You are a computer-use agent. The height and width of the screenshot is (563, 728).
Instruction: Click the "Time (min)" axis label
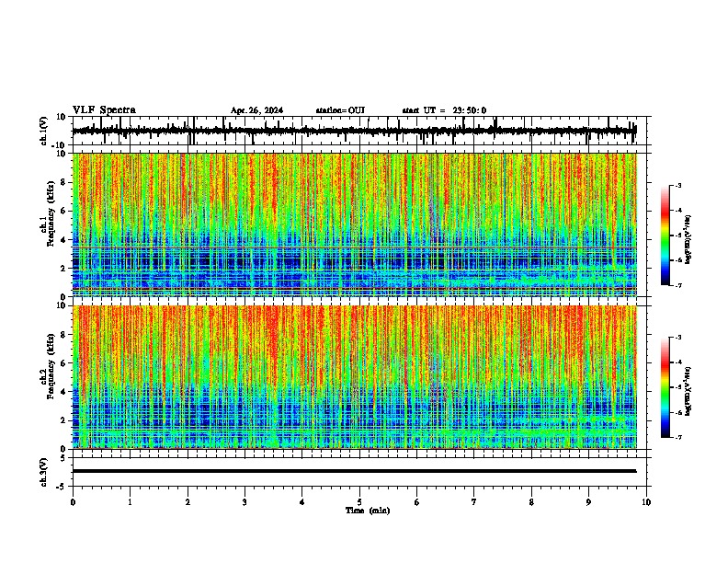[368, 511]
